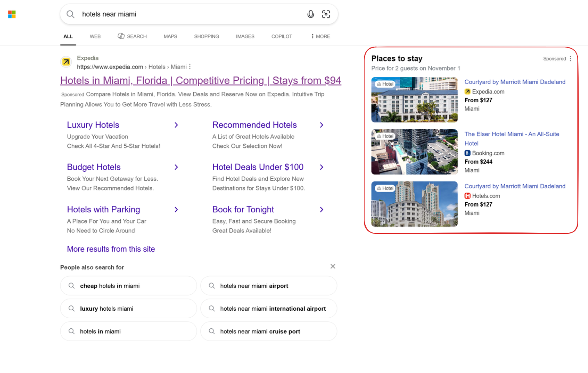Switch to the MAPS tab
The image size is (588, 373).
click(171, 36)
